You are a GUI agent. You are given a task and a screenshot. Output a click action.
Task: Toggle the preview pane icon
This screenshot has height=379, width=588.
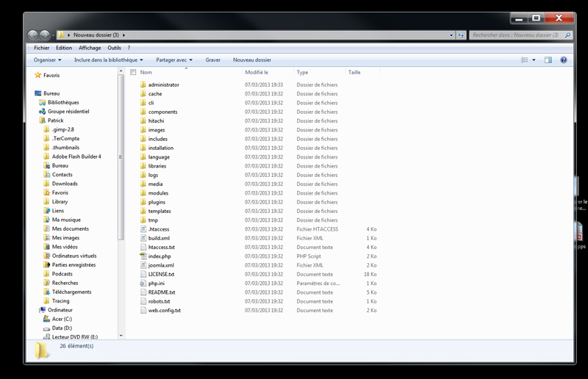tap(548, 60)
